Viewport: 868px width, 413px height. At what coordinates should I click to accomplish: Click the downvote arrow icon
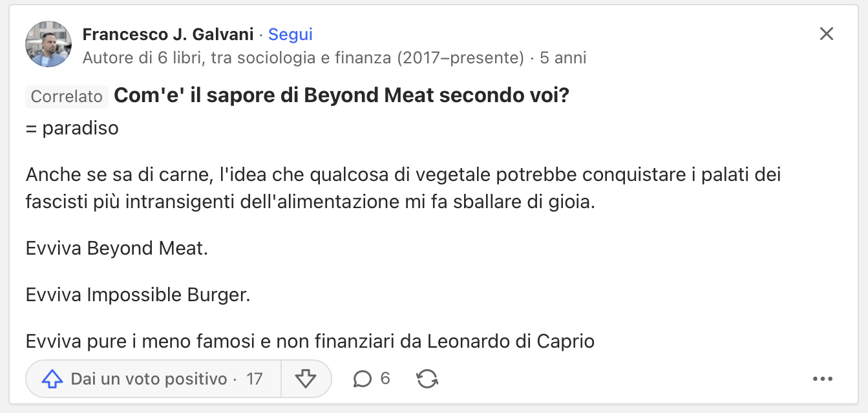[305, 379]
